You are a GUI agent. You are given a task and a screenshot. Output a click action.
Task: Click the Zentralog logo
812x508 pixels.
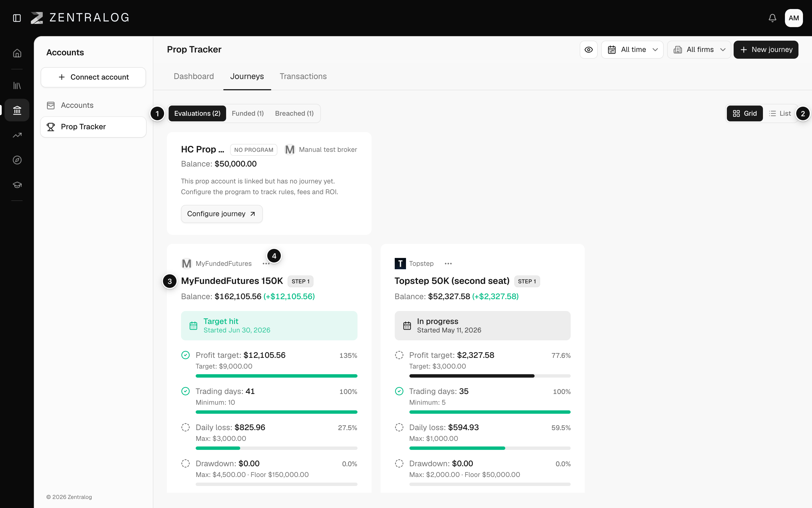tap(80, 18)
